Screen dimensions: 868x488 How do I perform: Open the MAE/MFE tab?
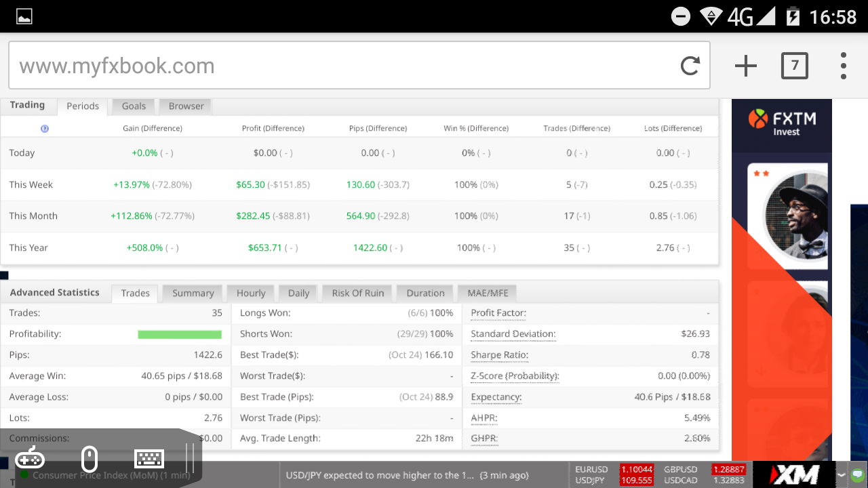click(488, 293)
